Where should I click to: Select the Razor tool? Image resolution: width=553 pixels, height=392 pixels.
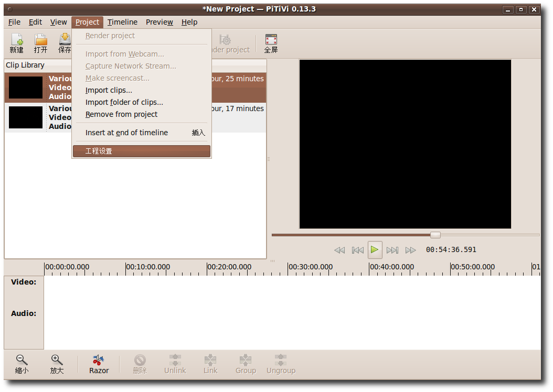(x=99, y=364)
